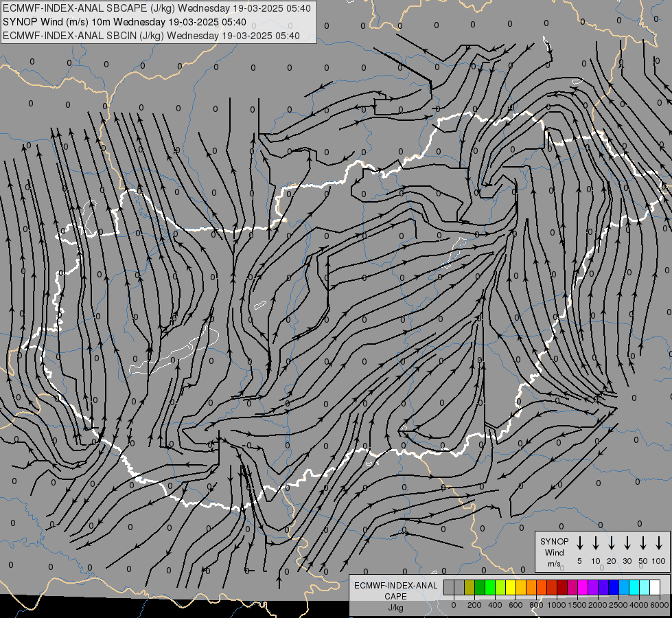This screenshot has width=672, height=618.
Task: Click the 2500 tick label in CAPE legend
Action: (618, 605)
